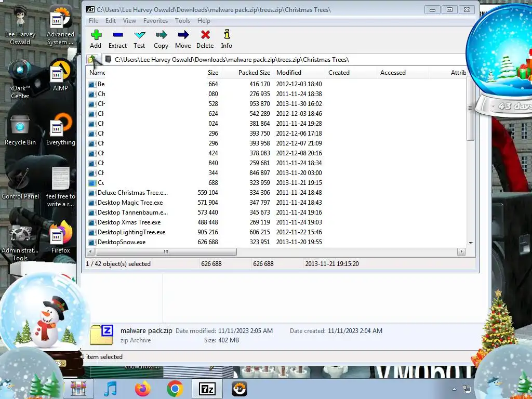Show hidden system tray icons
The image size is (532, 399).
pyautogui.click(x=454, y=389)
